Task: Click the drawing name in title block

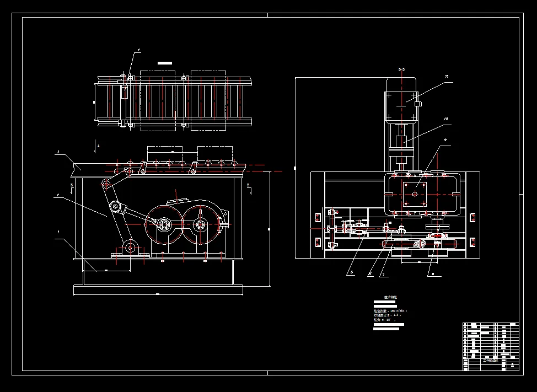Action: [491, 360]
